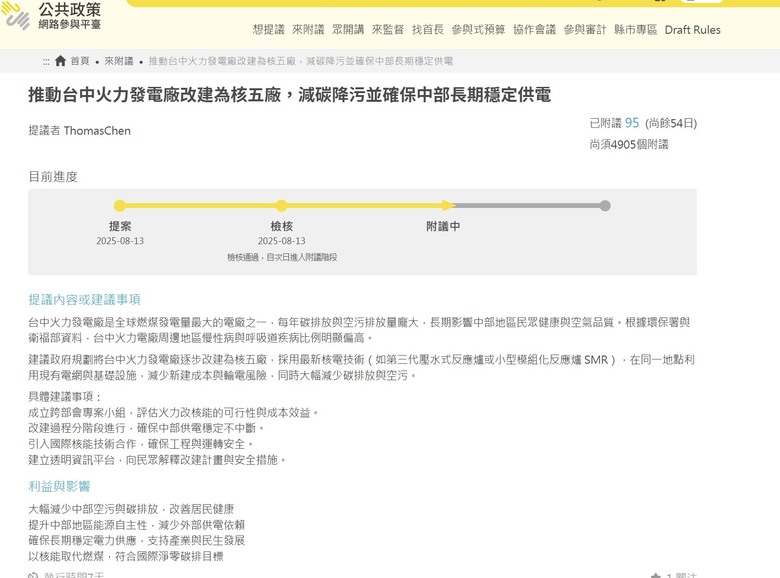This screenshot has width=780, height=578.
Task: Click the main proposal title heading
Action: coord(290,95)
